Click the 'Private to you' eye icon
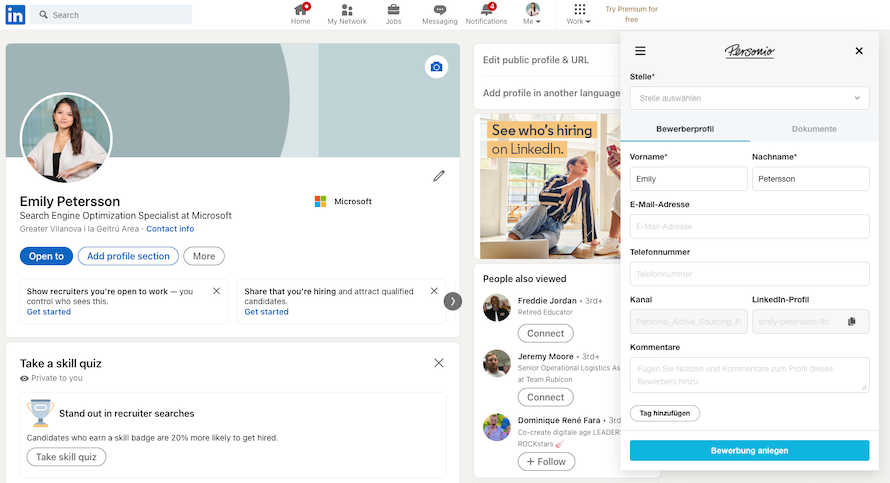This screenshot has height=483, width=890. pos(24,379)
